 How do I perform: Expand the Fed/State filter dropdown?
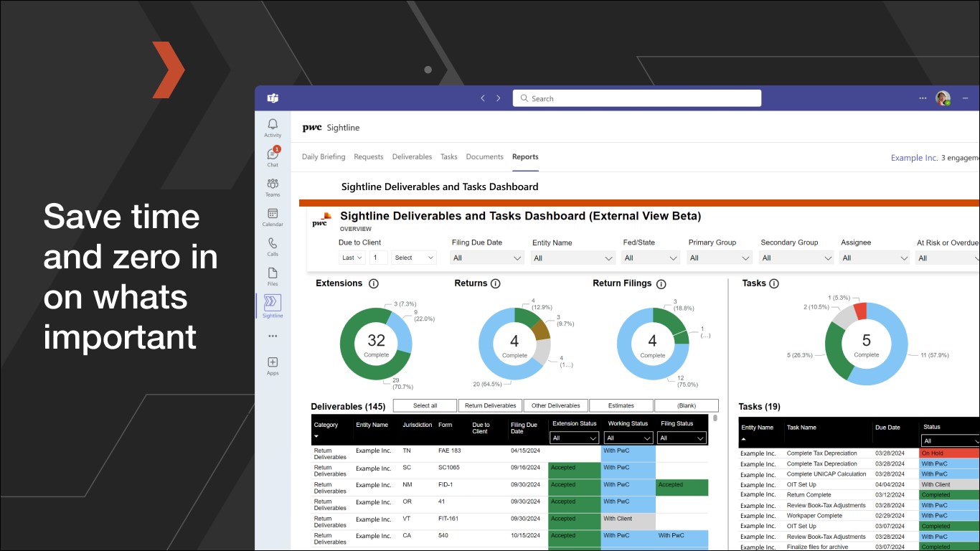(x=651, y=258)
